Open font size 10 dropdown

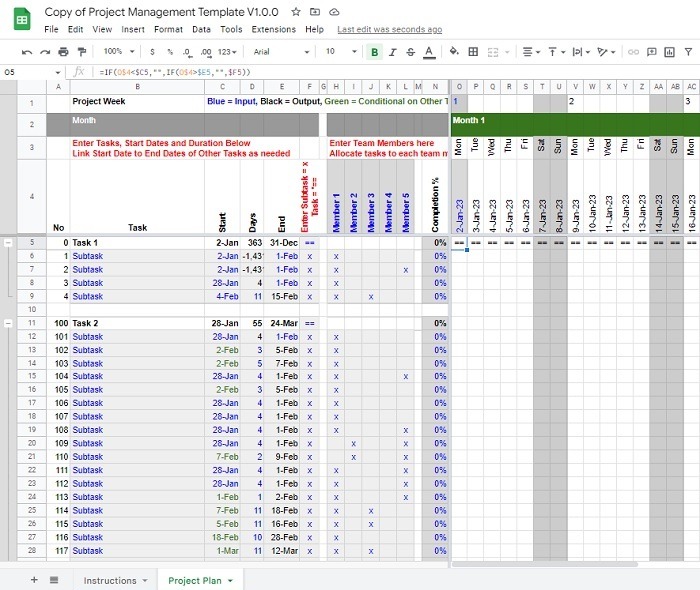coord(341,52)
